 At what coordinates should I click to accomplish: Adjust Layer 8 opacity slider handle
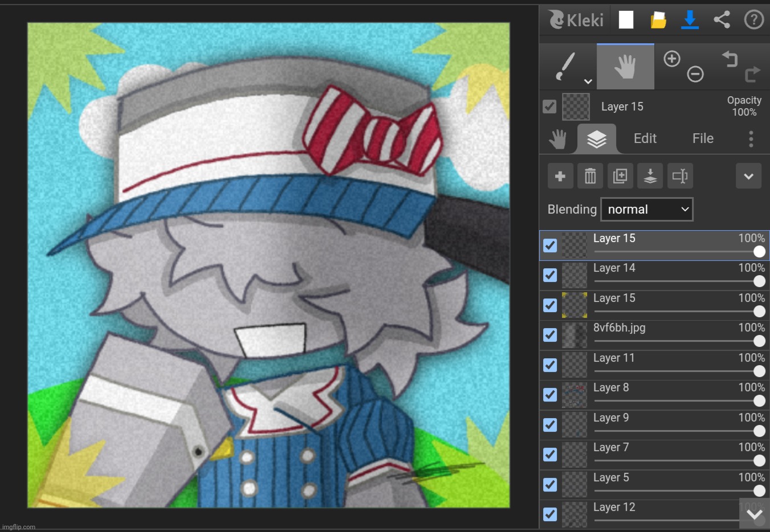click(x=759, y=401)
